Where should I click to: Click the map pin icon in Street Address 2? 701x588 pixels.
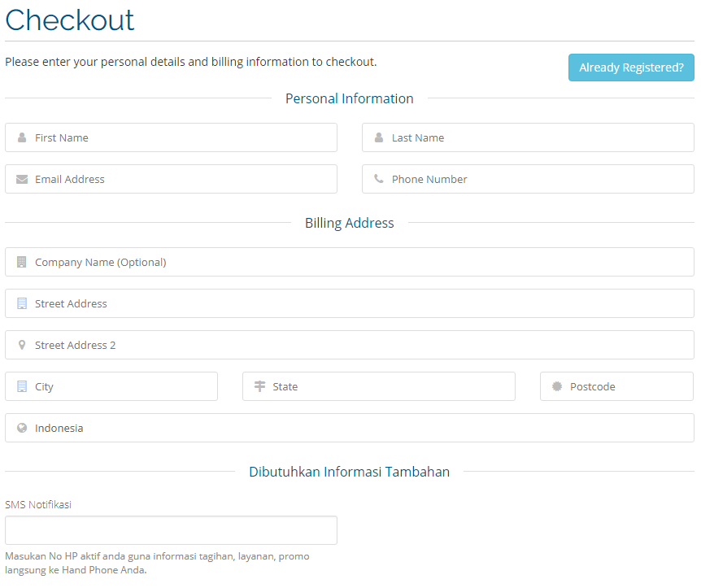[x=22, y=345]
